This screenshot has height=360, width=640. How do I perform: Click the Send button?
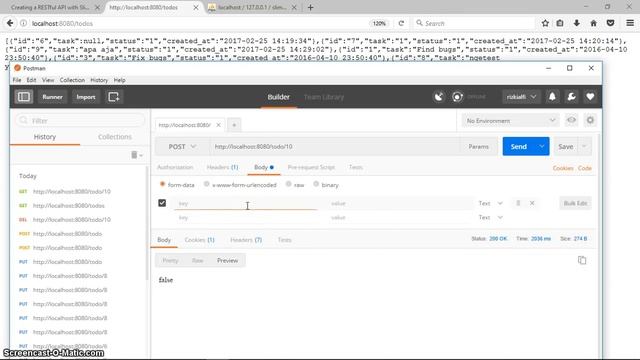519,147
